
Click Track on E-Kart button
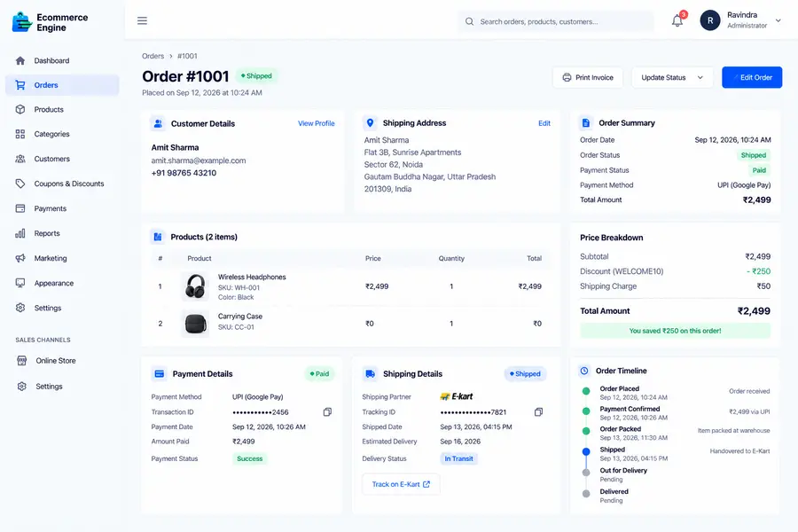[401, 484]
